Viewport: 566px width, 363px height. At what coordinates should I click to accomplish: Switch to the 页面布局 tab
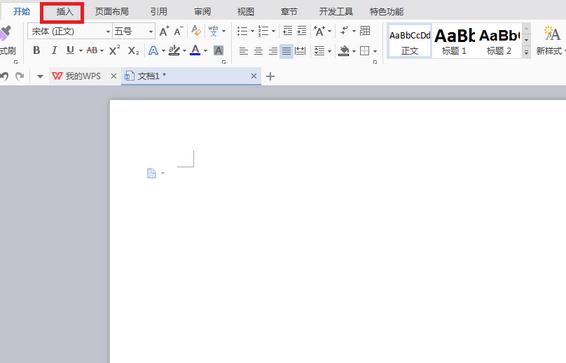pyautogui.click(x=112, y=12)
